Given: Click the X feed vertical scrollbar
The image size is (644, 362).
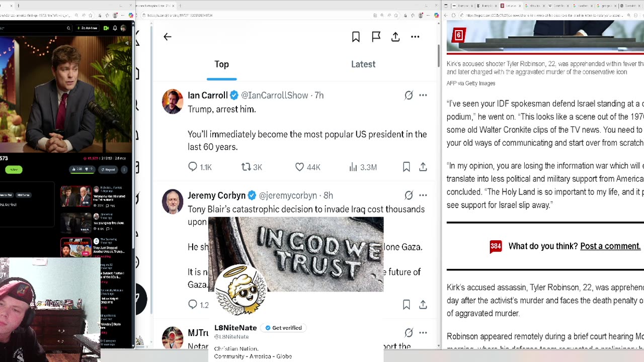Looking at the screenshot, I should pos(438,55).
